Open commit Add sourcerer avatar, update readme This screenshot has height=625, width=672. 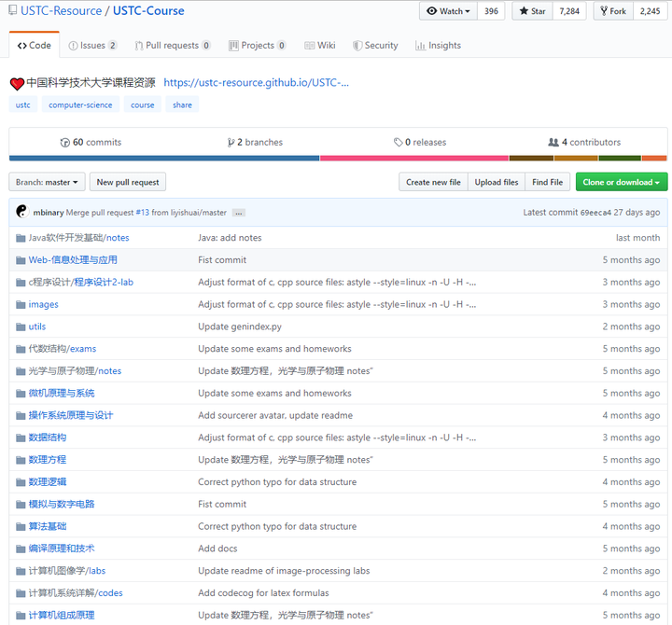[275, 415]
